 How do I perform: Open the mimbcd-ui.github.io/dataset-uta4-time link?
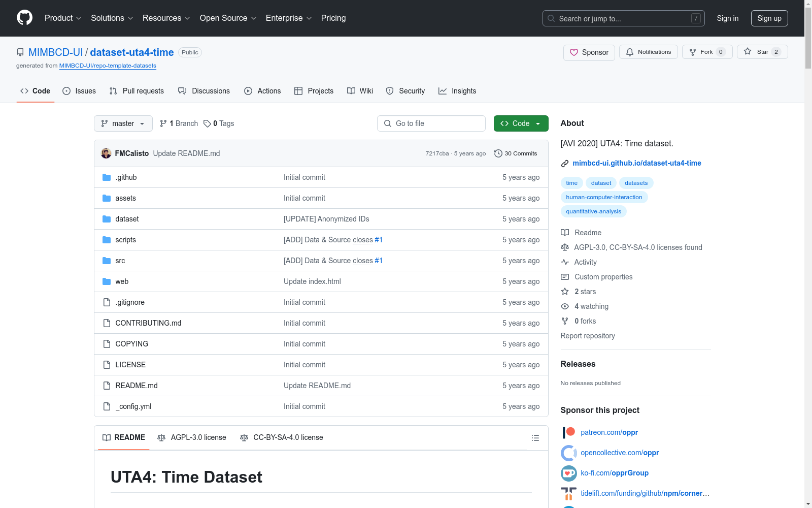pos(637,163)
